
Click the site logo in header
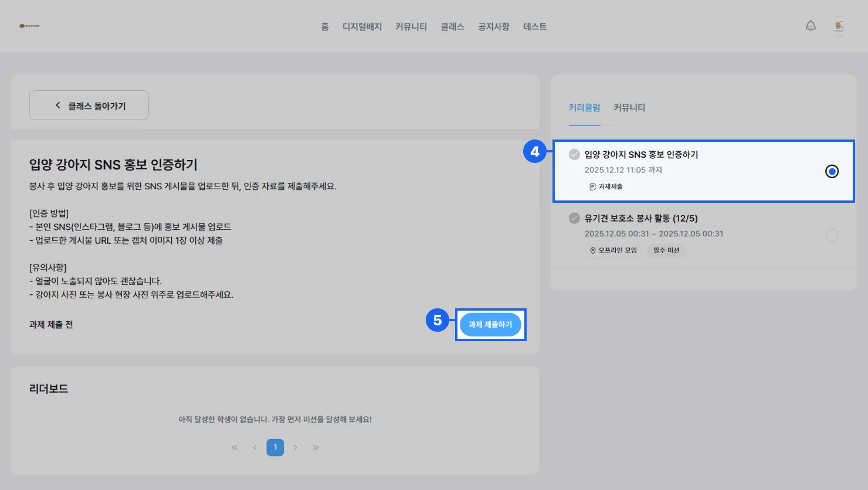[x=29, y=26]
